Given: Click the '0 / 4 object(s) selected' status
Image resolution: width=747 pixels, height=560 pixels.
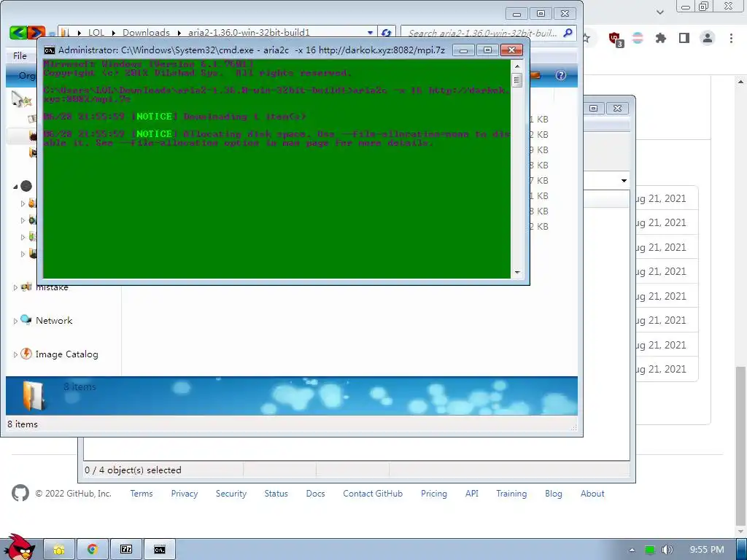Looking at the screenshot, I should click(x=133, y=470).
